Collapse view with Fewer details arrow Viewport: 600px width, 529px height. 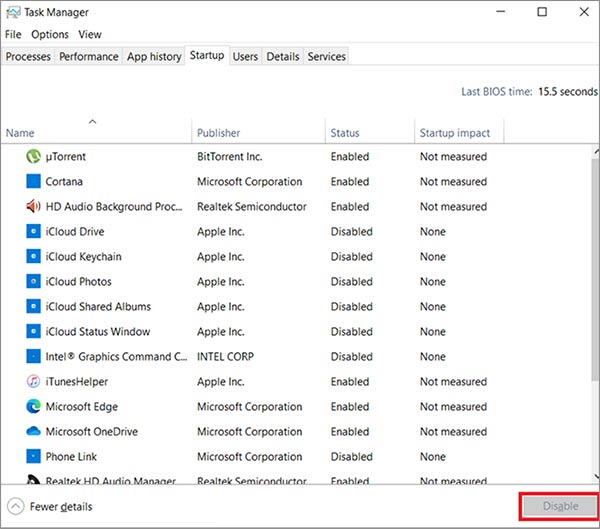(15, 506)
